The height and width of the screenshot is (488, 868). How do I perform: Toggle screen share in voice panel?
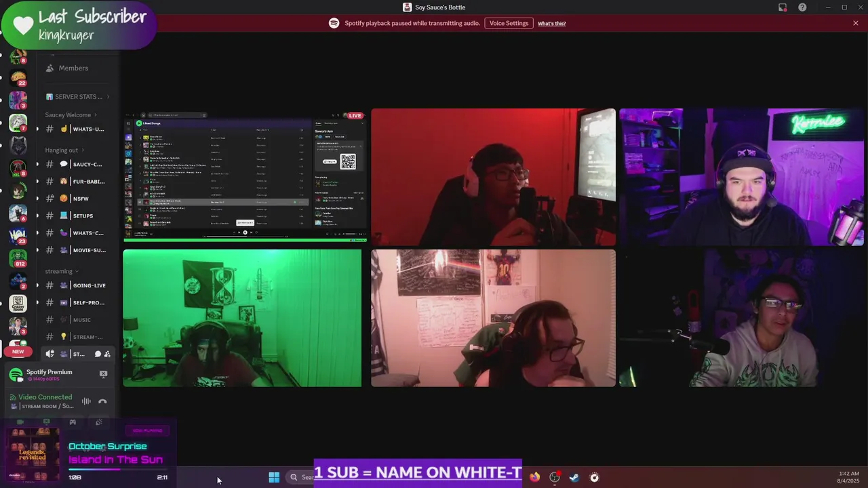(46, 422)
